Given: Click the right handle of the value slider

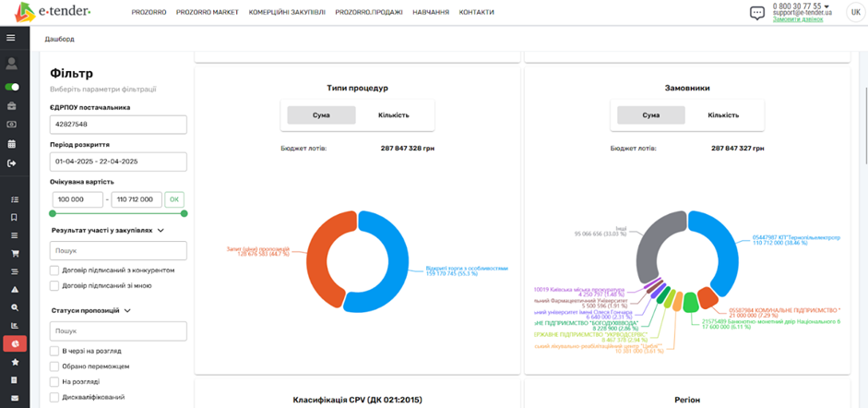Looking at the screenshot, I should pos(184,214).
